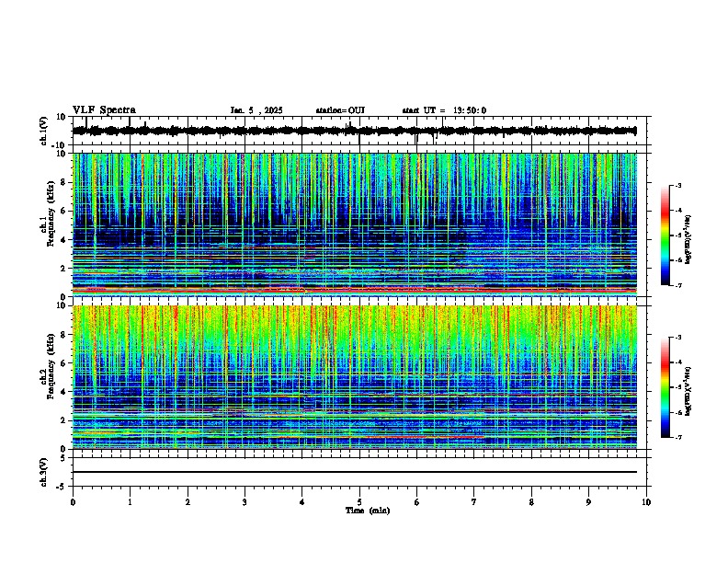Click the -3 label on ch.1 colorbar

[678, 185]
